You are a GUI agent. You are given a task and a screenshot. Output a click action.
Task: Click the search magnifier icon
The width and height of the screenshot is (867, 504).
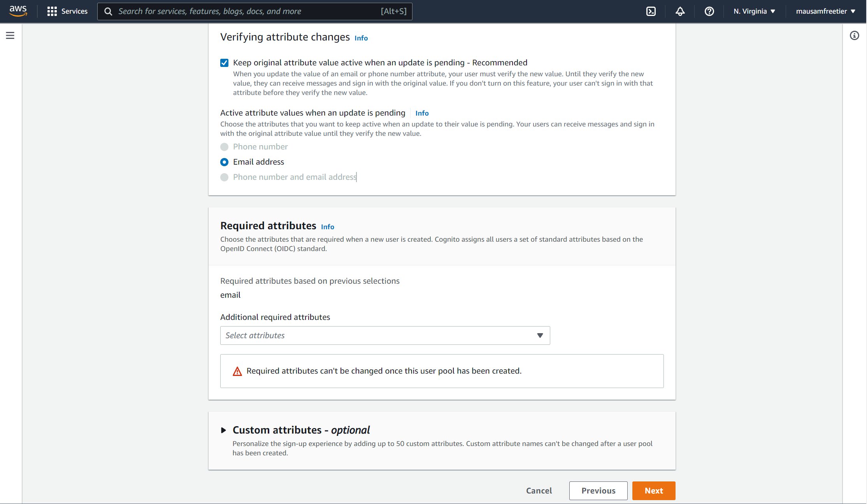tap(109, 11)
